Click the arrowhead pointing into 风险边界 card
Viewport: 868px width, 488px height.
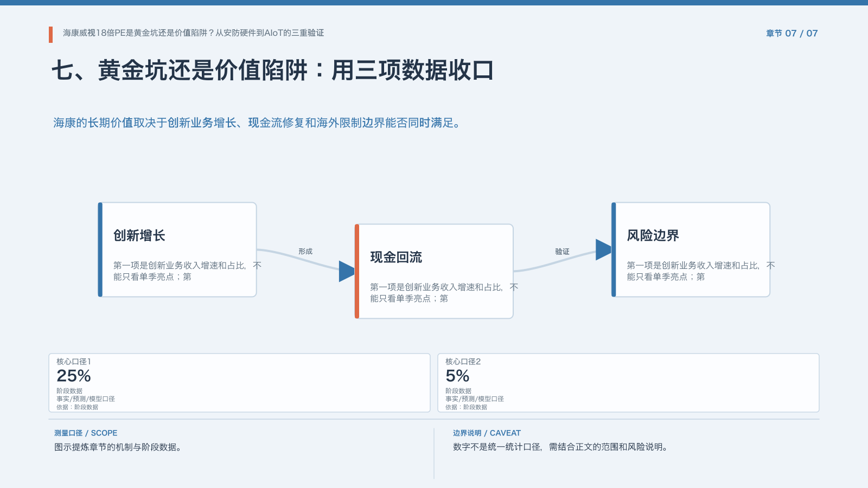click(x=603, y=249)
